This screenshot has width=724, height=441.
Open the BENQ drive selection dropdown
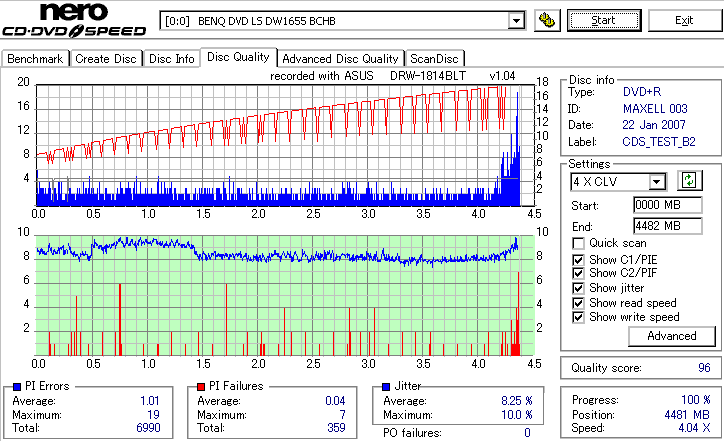tap(516, 21)
